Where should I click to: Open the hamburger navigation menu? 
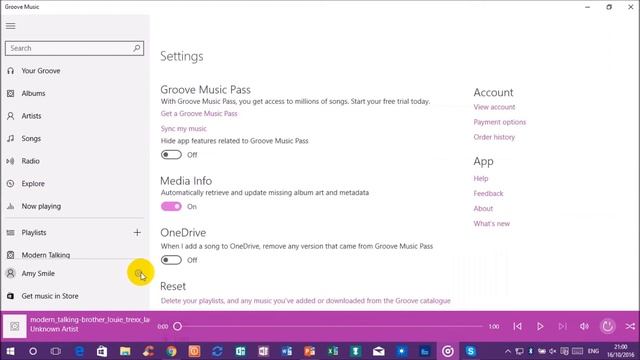(11, 26)
